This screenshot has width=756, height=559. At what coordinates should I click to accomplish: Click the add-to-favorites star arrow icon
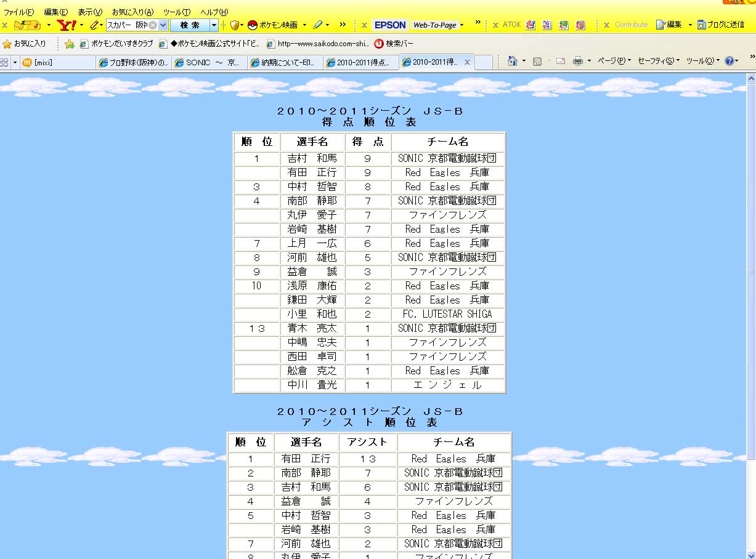(70, 44)
